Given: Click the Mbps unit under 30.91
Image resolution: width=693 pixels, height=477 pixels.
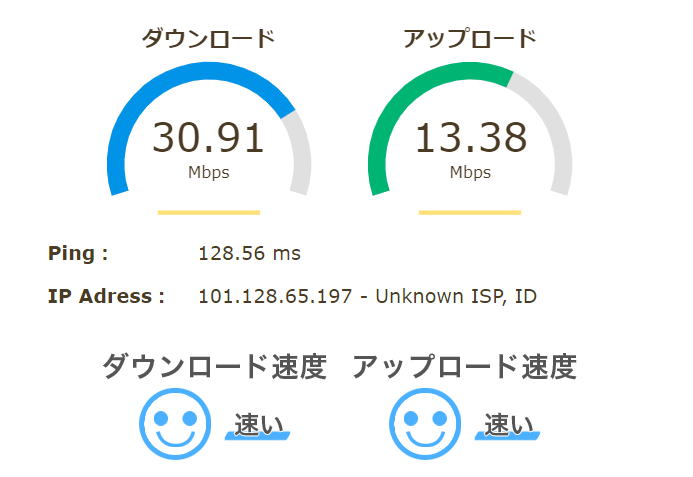Looking at the screenshot, I should 209,172.
